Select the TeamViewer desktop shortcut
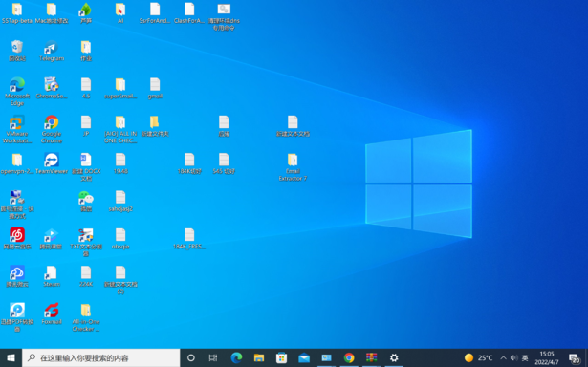 click(52, 163)
